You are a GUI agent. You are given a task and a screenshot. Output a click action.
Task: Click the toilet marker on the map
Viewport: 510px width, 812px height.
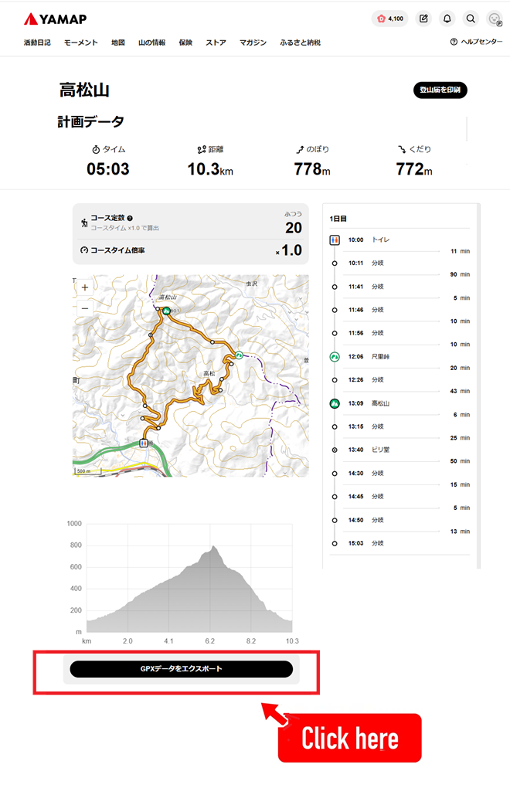click(x=143, y=443)
